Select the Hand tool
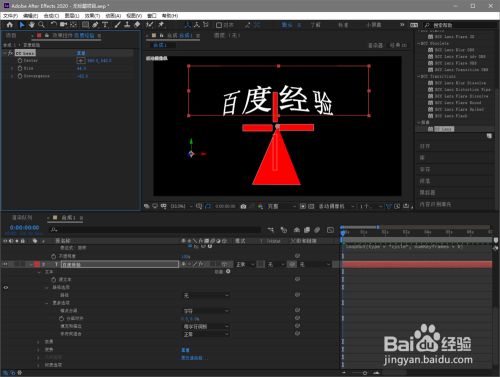The image size is (500, 377). (32, 25)
